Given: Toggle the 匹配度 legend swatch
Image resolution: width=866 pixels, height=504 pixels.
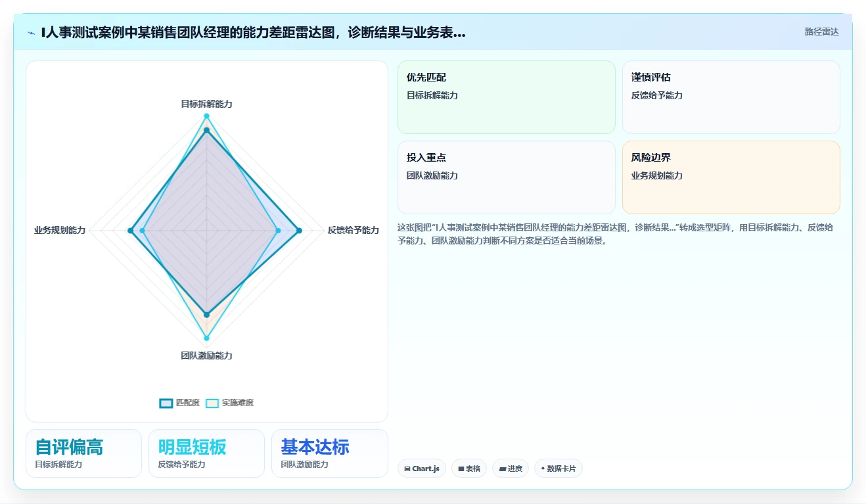Looking at the screenshot, I should 166,403.
